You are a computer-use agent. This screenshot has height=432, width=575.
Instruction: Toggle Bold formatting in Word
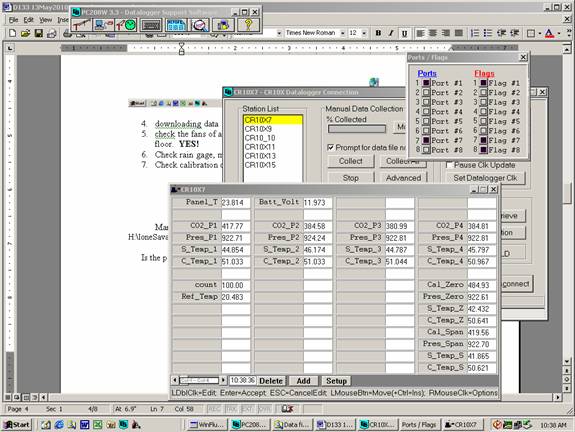pyautogui.click(x=378, y=33)
